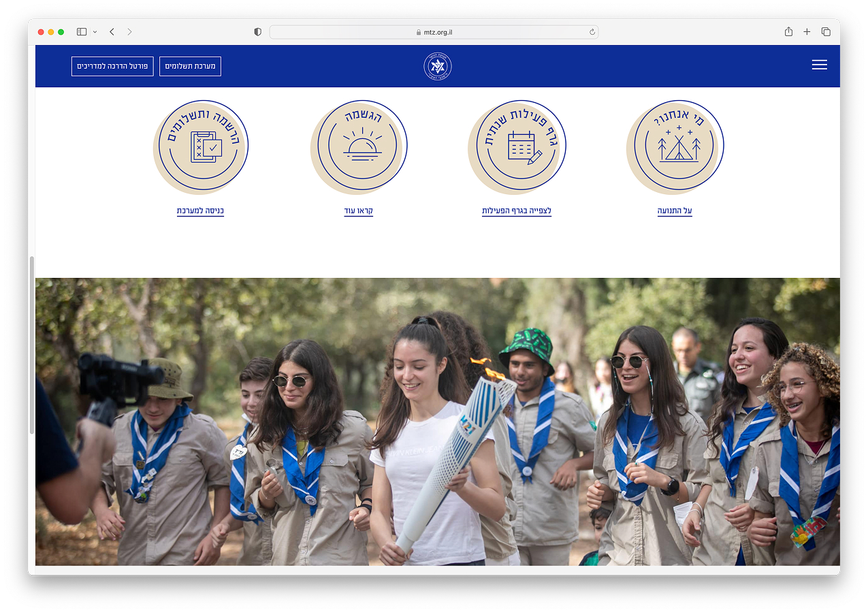Click the scouts torch photo banner
The image size is (868, 613).
437,421
